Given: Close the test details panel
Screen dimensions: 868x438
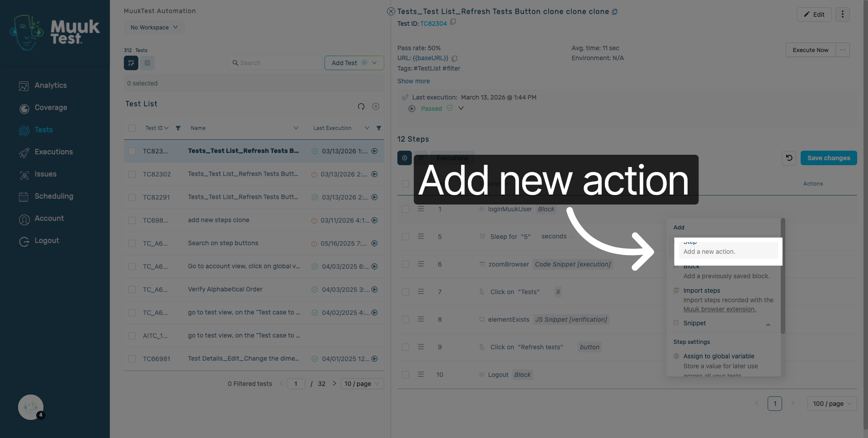Looking at the screenshot, I should point(391,11).
